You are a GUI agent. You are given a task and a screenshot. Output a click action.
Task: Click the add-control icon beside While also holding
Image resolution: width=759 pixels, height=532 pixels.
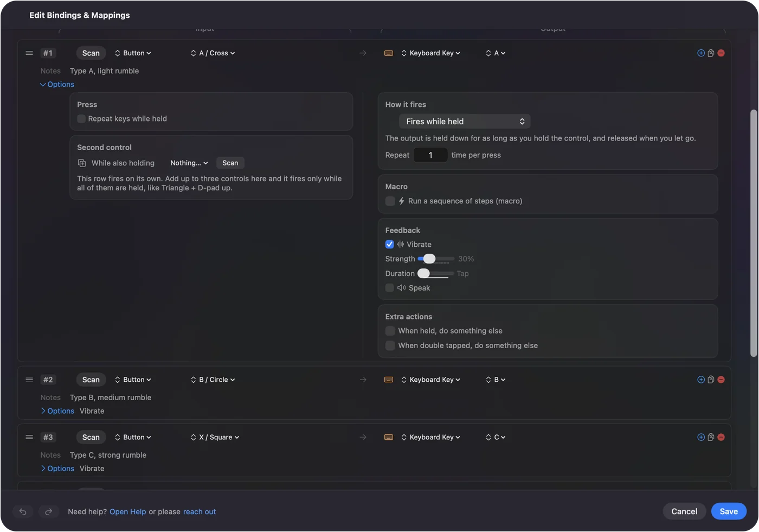click(x=82, y=163)
